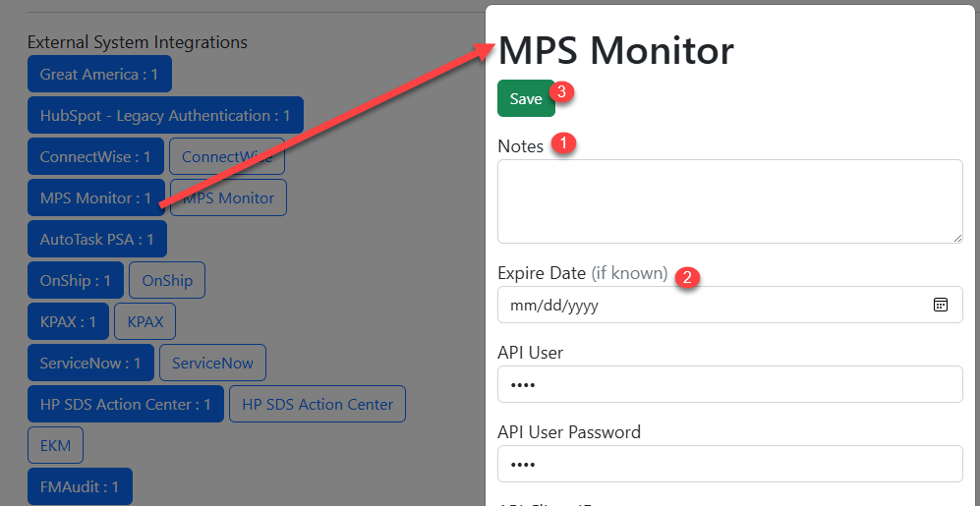Click the Expire Date (if known) label
The image size is (980, 506).
click(583, 273)
